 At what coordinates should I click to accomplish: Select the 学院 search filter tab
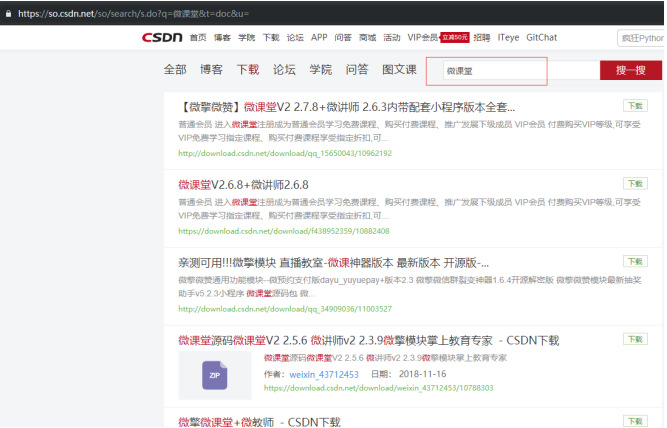[x=320, y=69]
